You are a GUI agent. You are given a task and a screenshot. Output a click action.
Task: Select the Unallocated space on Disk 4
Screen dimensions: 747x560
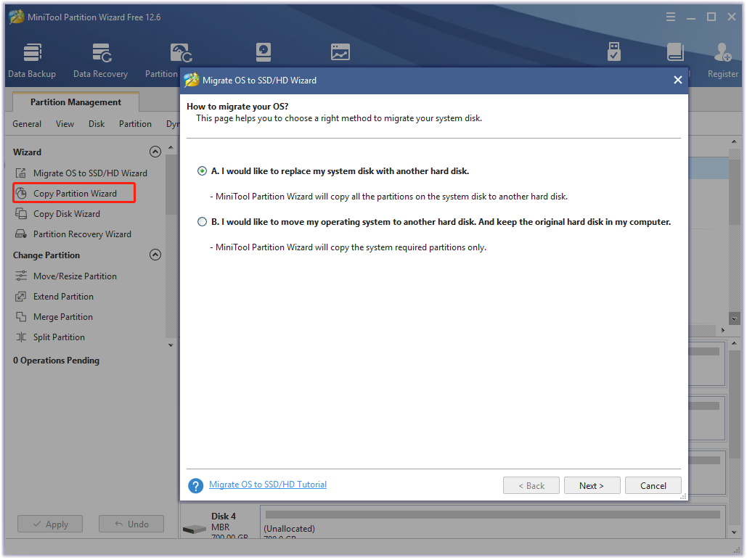493,523
